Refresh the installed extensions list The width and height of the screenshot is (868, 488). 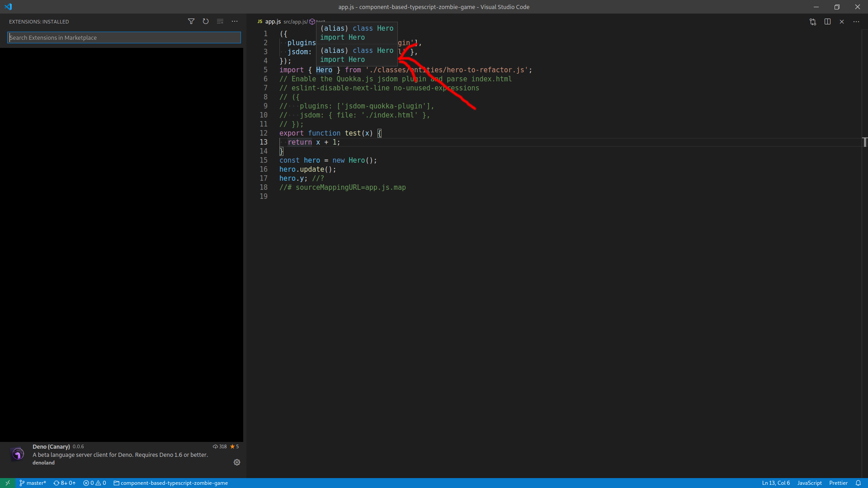point(205,21)
